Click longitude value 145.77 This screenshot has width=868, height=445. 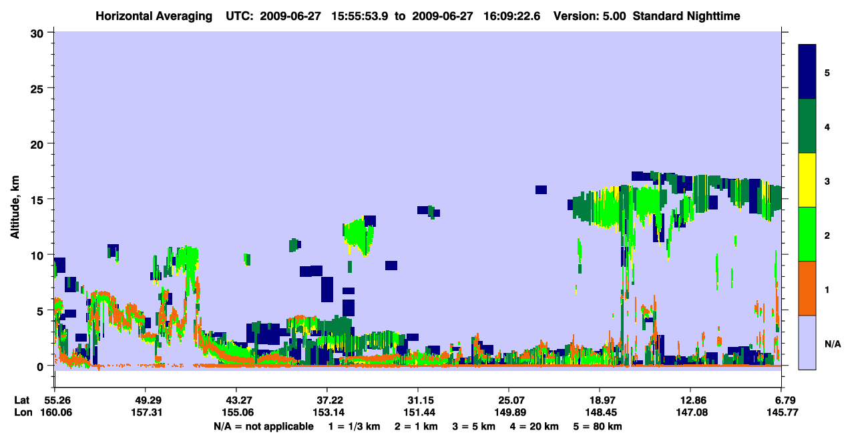pyautogui.click(x=781, y=413)
